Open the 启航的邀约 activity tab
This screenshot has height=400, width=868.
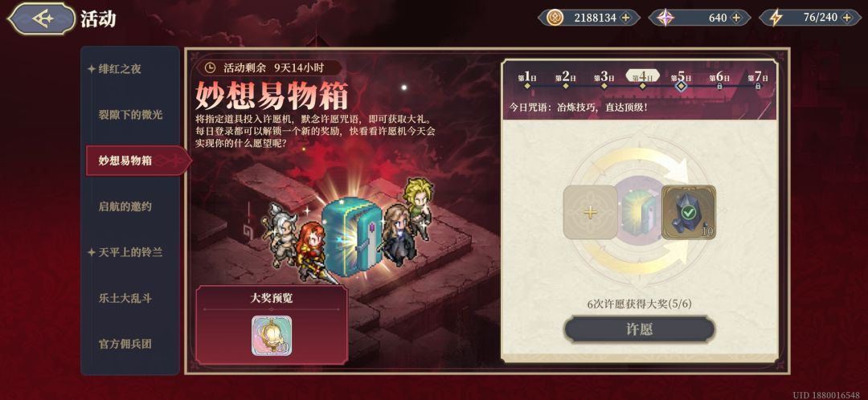[x=125, y=206]
